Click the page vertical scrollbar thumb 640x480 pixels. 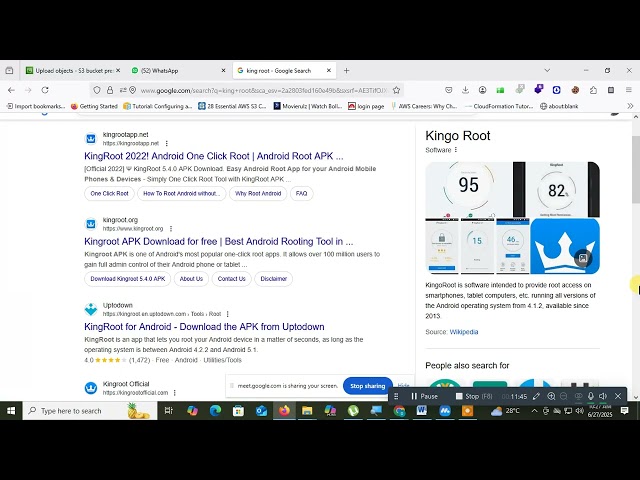point(636,169)
